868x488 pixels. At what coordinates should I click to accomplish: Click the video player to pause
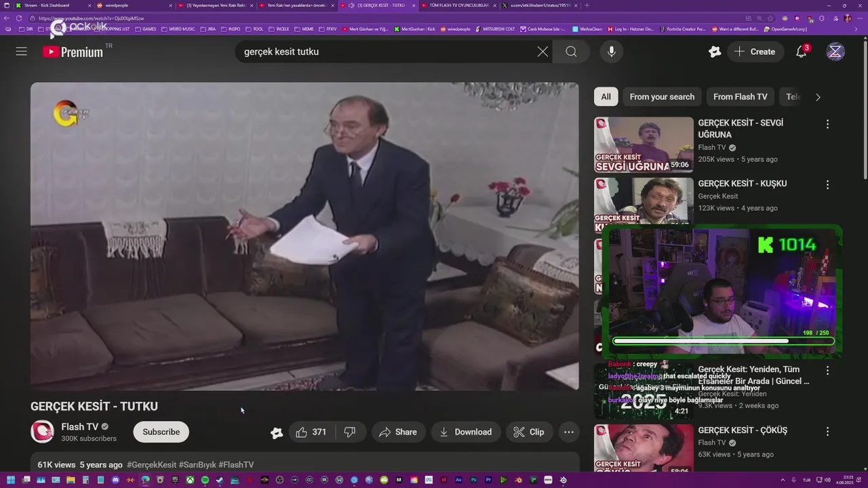pos(304,237)
